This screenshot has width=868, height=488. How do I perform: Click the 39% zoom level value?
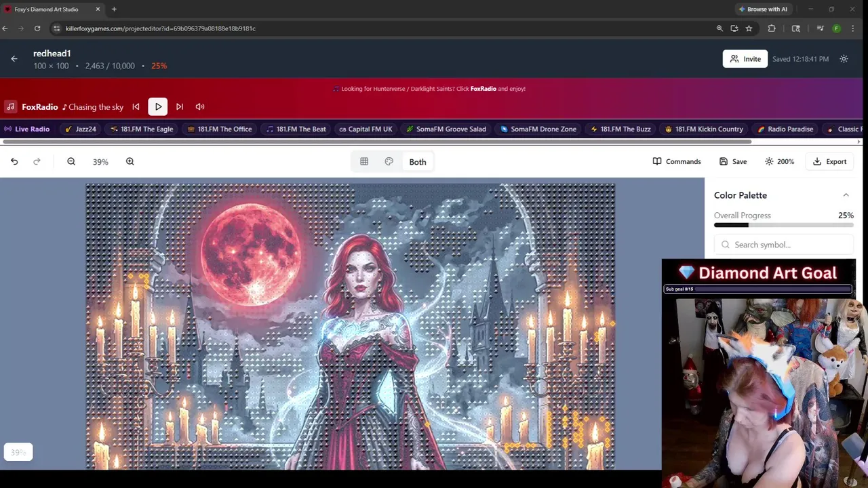click(100, 162)
